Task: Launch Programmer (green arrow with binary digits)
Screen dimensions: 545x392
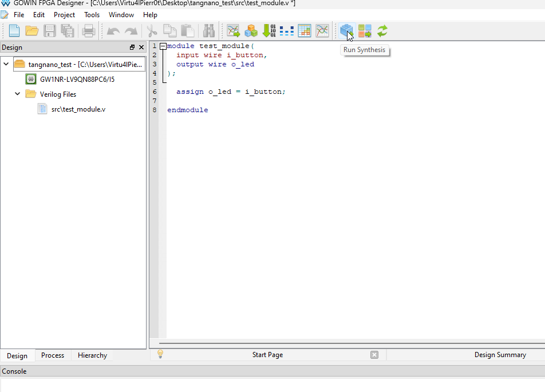Action: coord(269,30)
